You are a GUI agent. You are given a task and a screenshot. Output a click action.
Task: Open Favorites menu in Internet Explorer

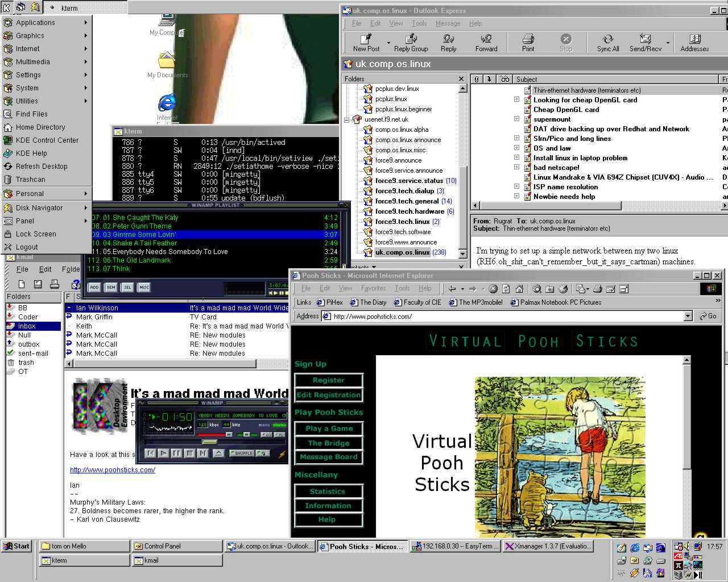pos(373,288)
